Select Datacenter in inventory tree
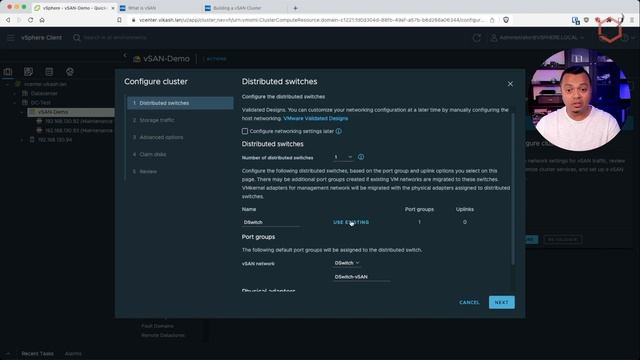 44,93
